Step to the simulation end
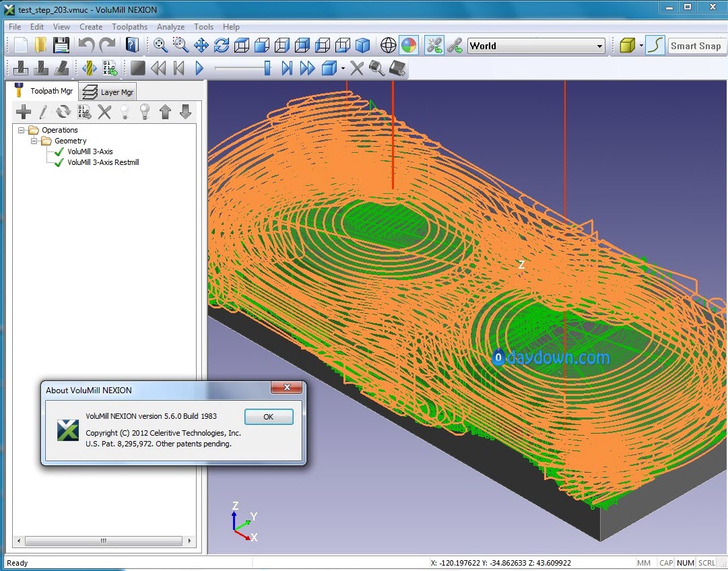The height and width of the screenshot is (571, 728). [x=287, y=69]
